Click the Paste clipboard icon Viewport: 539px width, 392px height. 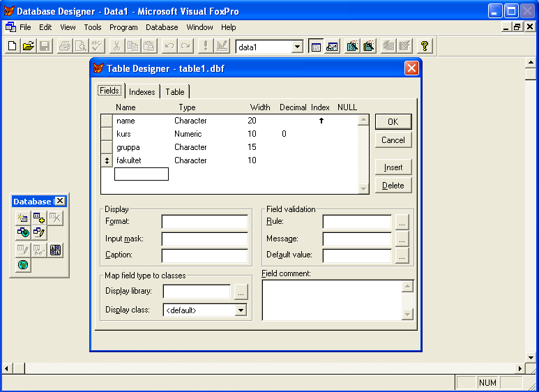149,46
